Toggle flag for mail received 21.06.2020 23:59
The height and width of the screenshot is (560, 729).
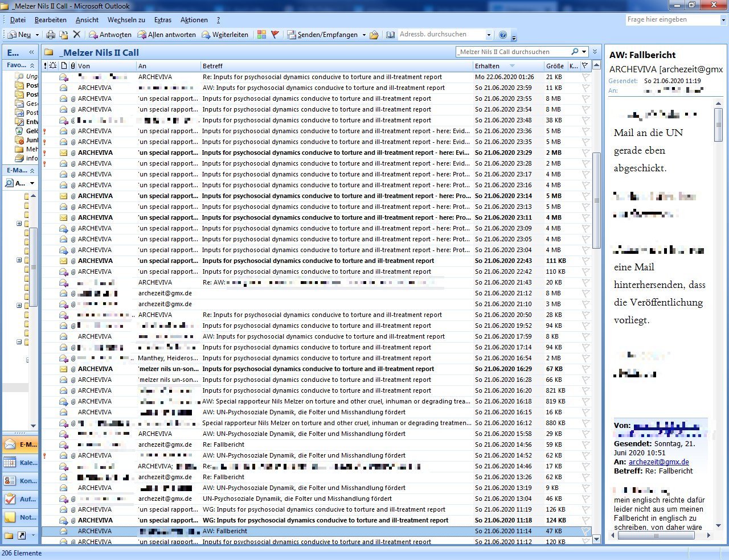click(585, 88)
